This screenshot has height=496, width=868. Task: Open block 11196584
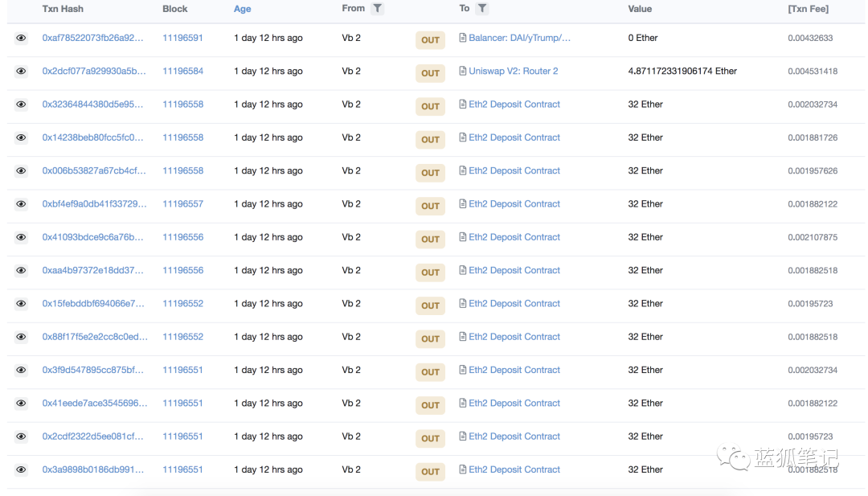tap(182, 72)
